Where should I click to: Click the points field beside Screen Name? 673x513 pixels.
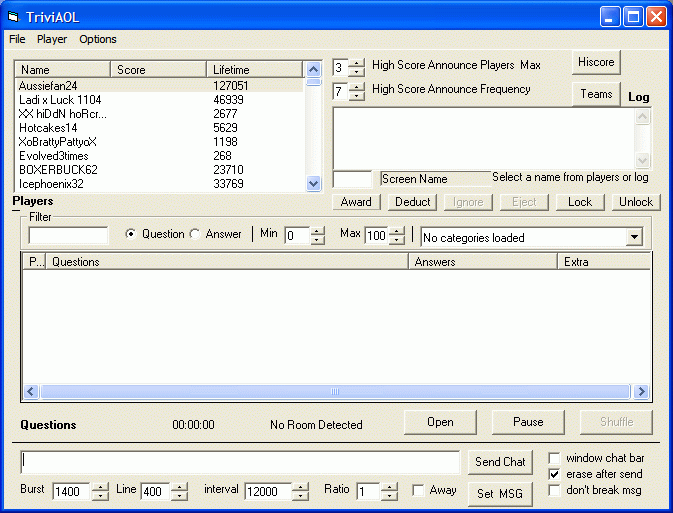tap(352, 179)
